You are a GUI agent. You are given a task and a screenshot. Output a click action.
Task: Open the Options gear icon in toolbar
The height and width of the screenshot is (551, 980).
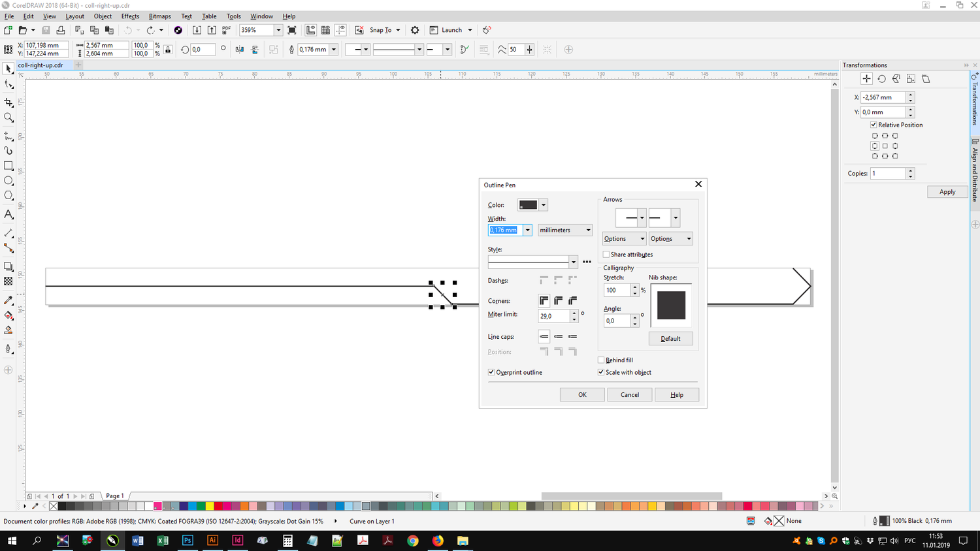pyautogui.click(x=415, y=30)
